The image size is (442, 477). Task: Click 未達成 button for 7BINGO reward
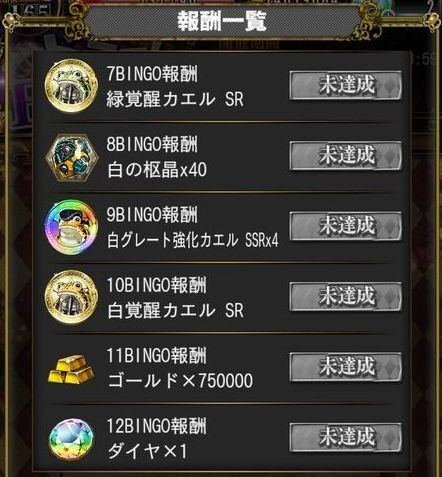point(346,85)
